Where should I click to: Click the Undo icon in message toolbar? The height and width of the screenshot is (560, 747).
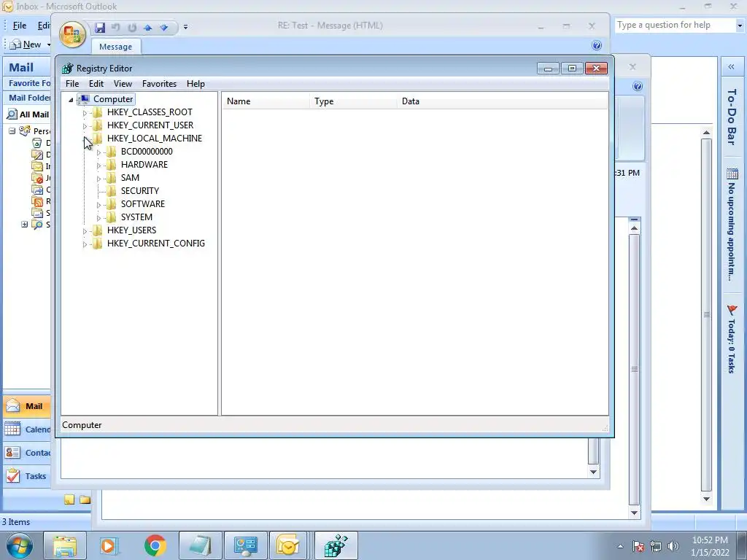point(115,28)
